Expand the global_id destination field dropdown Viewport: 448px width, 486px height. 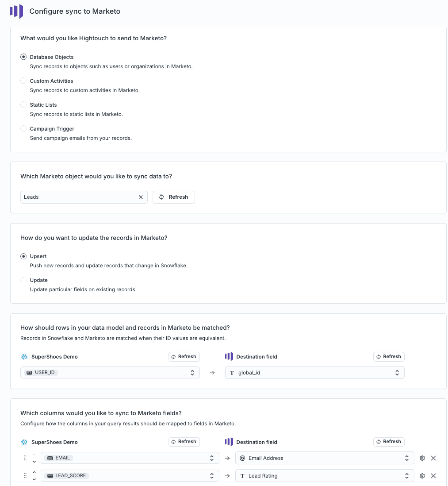pos(314,373)
